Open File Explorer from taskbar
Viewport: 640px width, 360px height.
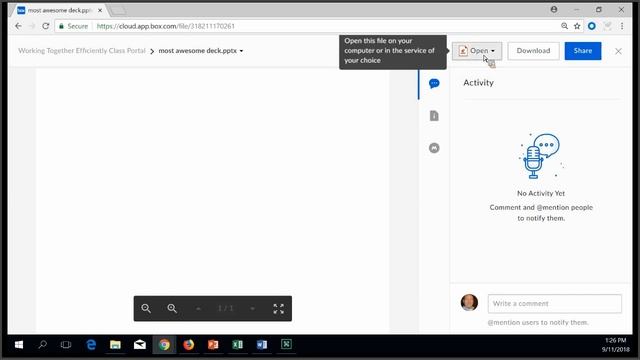tap(115, 345)
